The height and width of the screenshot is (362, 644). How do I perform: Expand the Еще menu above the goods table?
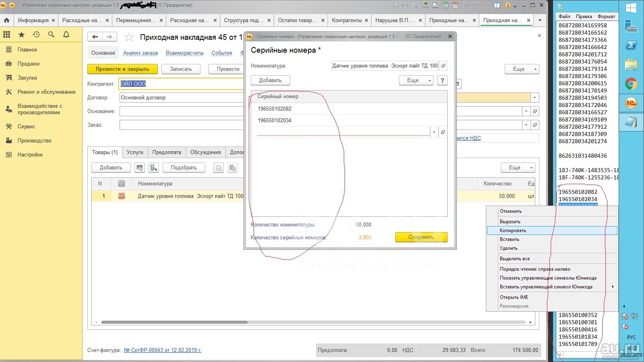pos(518,168)
